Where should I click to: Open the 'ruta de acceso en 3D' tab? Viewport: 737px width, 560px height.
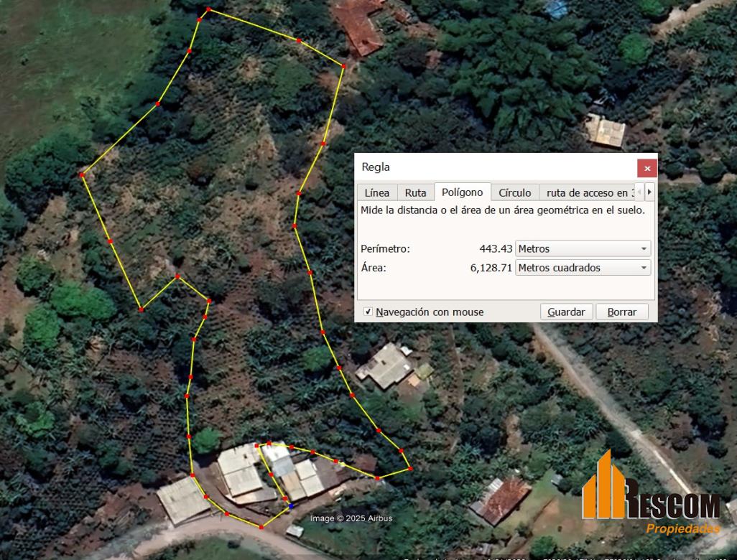coord(586,192)
